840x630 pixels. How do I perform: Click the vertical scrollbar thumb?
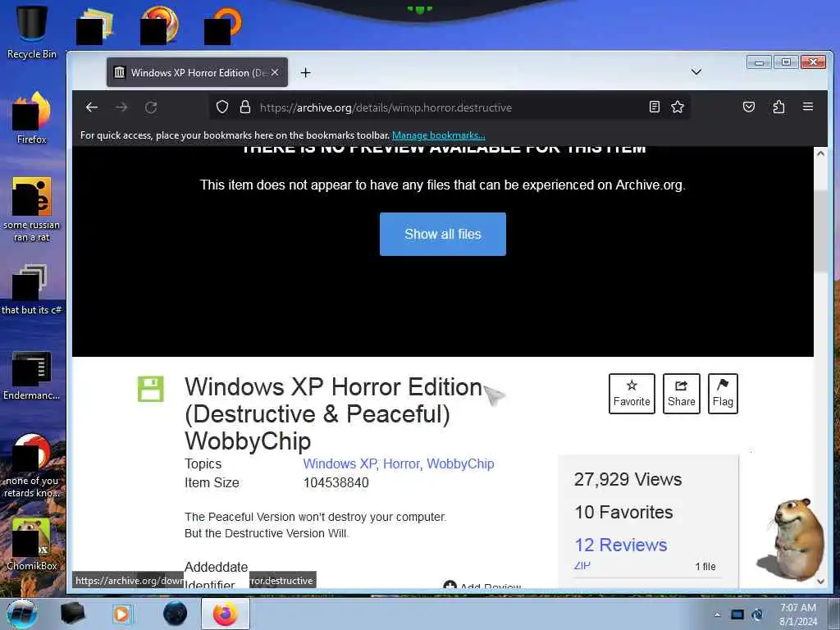(x=820, y=231)
